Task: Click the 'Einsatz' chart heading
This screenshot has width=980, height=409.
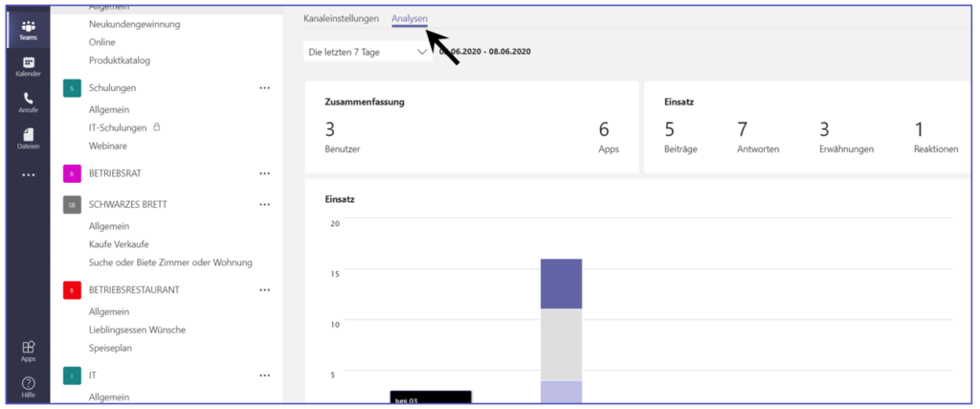Action: click(x=340, y=199)
